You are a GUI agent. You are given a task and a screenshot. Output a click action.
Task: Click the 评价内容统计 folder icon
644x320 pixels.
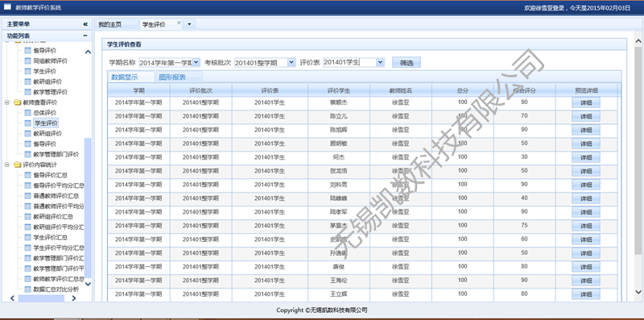pos(17,165)
